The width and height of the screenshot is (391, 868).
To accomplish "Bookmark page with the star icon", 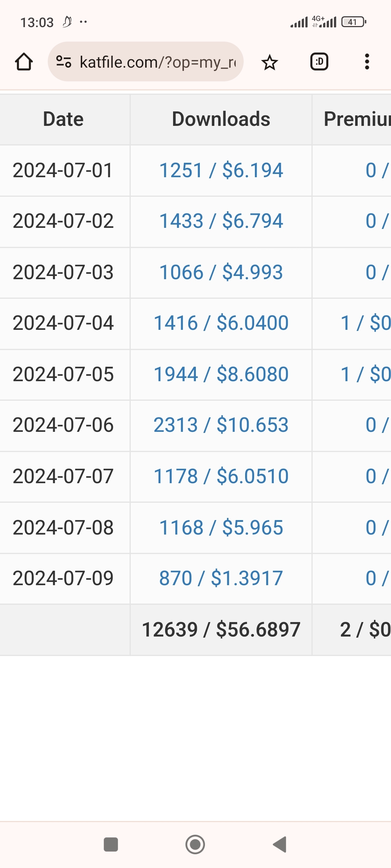I will [x=269, y=63].
